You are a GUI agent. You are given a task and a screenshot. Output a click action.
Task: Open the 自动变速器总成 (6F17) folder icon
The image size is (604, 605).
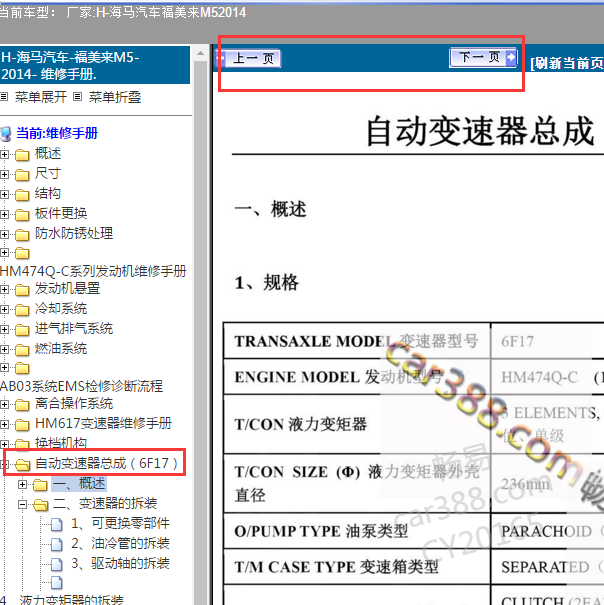pyautogui.click(x=23, y=465)
